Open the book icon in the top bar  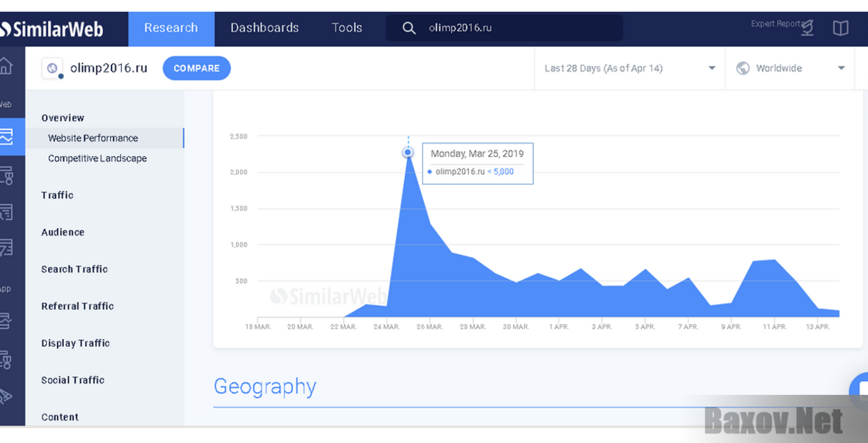coord(841,28)
